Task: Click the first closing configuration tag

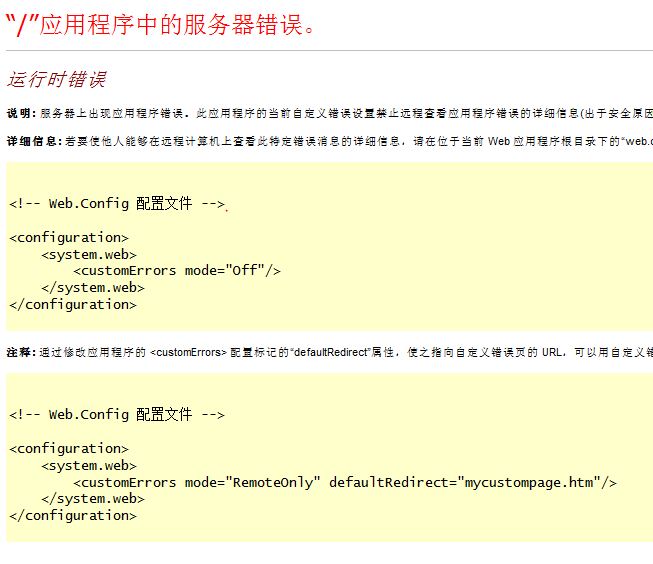Action: coord(73,305)
